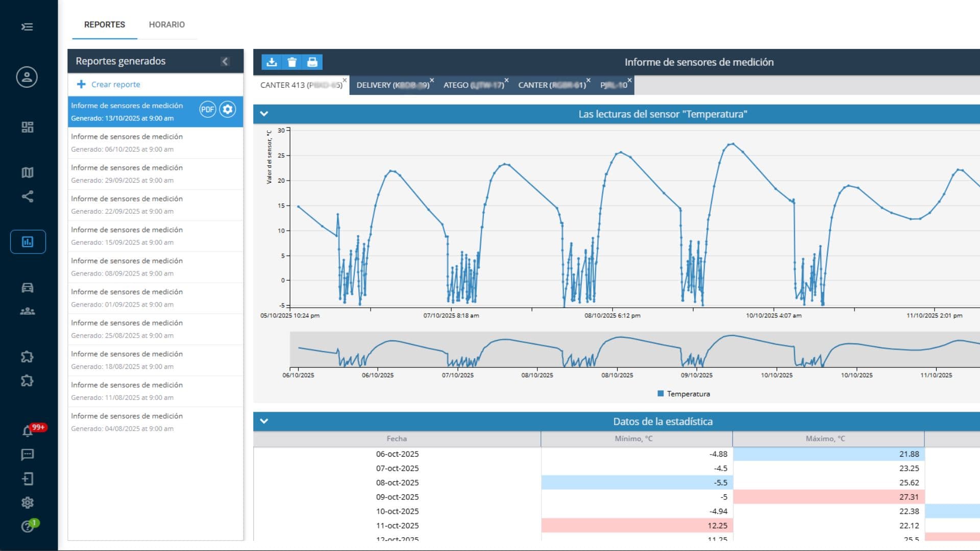
Task: Close the ATEGO vehicle tab
Action: pos(506,80)
